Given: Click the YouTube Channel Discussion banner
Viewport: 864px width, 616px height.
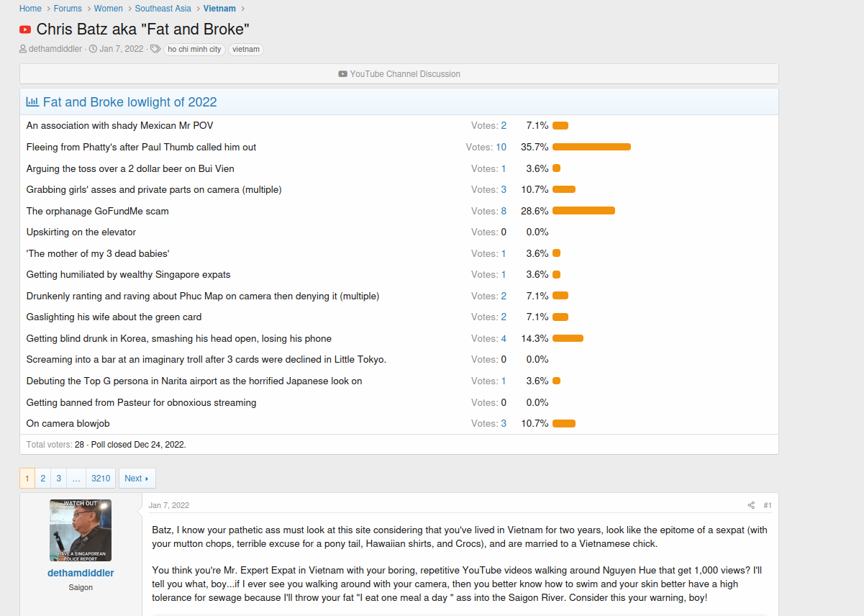Looking at the screenshot, I should tap(399, 74).
